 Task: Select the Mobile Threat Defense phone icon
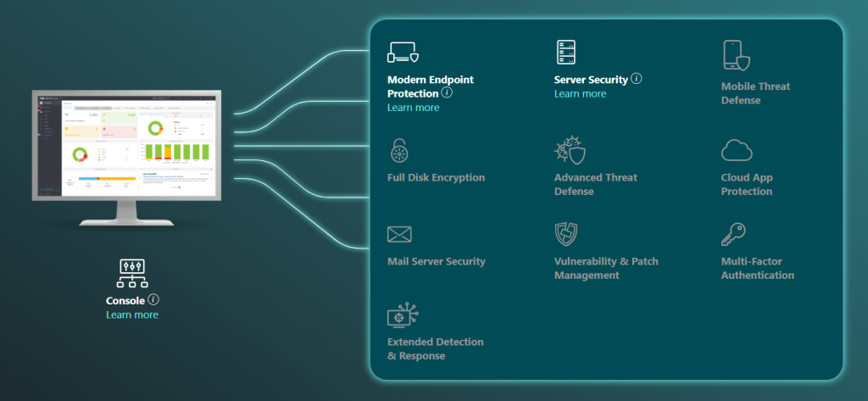[736, 55]
